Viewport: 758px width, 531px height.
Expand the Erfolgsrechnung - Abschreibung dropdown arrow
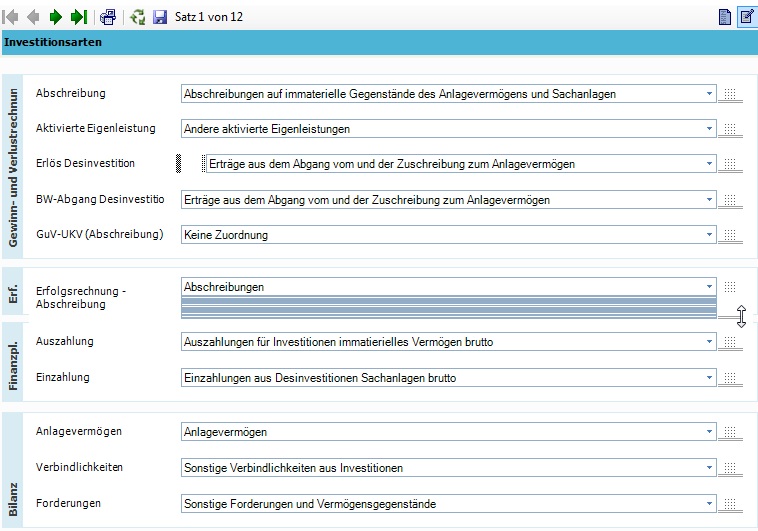coord(709,286)
